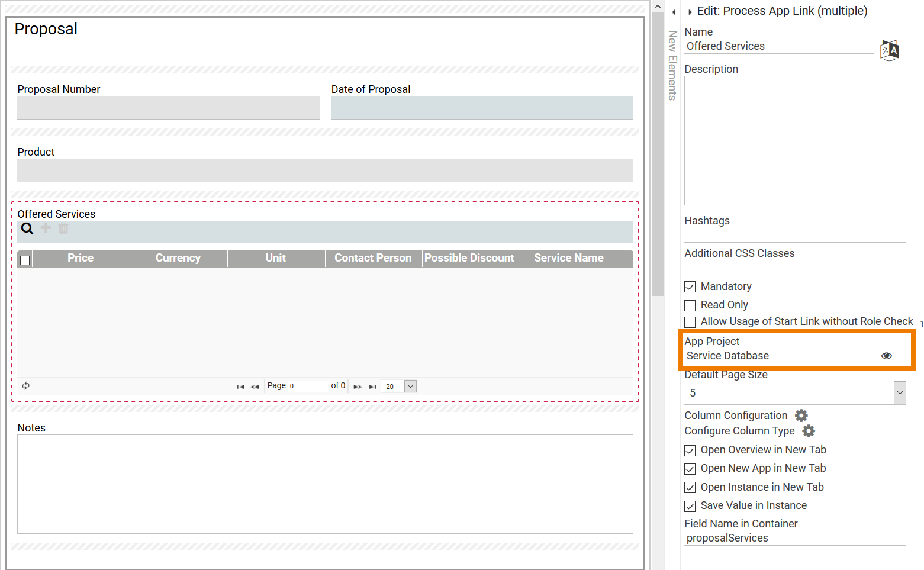Image resolution: width=924 pixels, height=570 pixels.
Task: Enable the Read Only checkbox
Action: pos(690,305)
